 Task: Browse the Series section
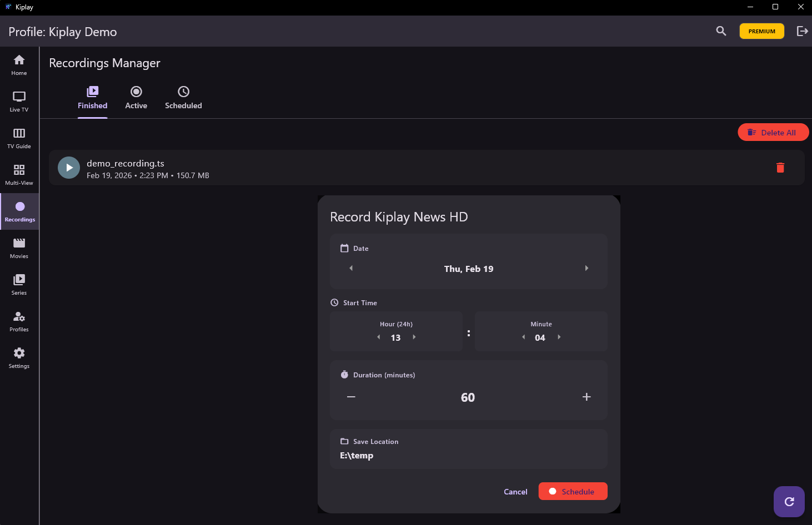[19, 284]
